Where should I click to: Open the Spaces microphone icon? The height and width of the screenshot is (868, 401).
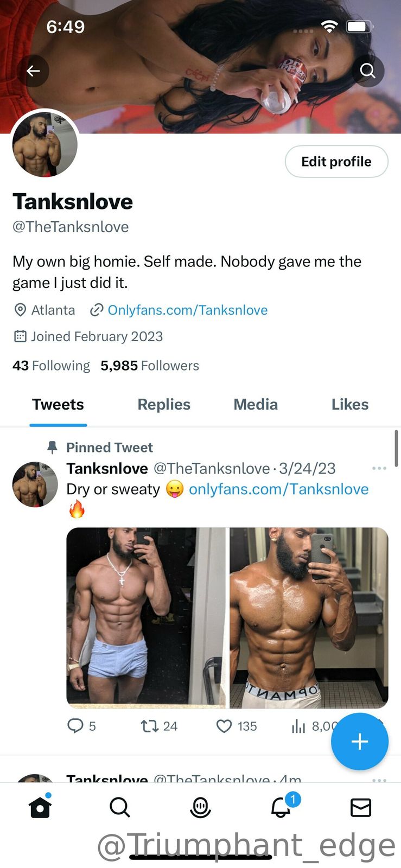click(200, 807)
